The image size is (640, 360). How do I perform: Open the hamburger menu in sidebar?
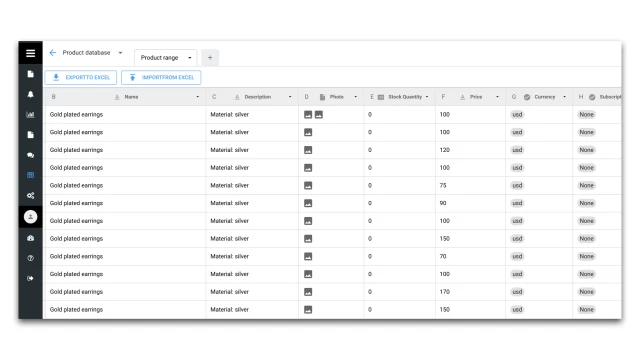[x=30, y=53]
